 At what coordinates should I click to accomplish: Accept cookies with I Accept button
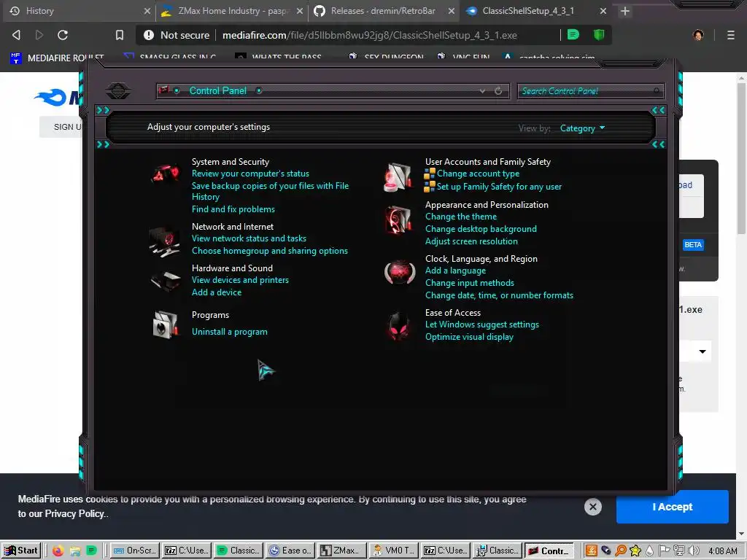(672, 507)
